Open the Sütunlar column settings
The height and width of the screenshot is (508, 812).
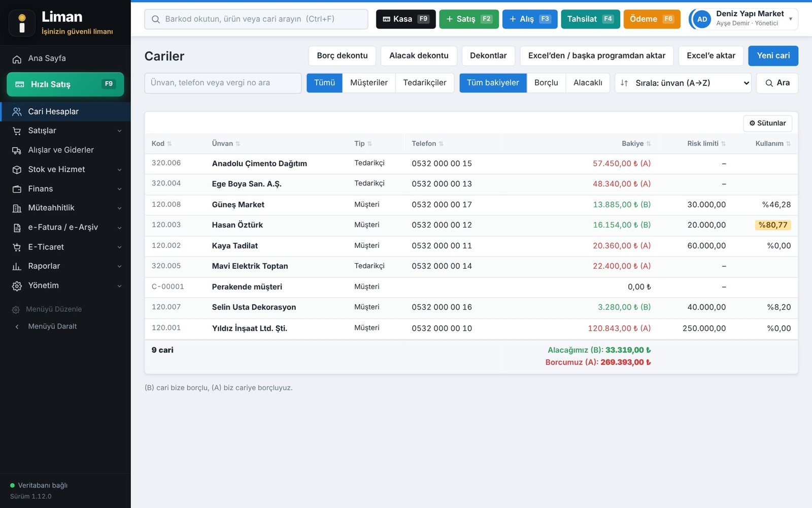767,123
